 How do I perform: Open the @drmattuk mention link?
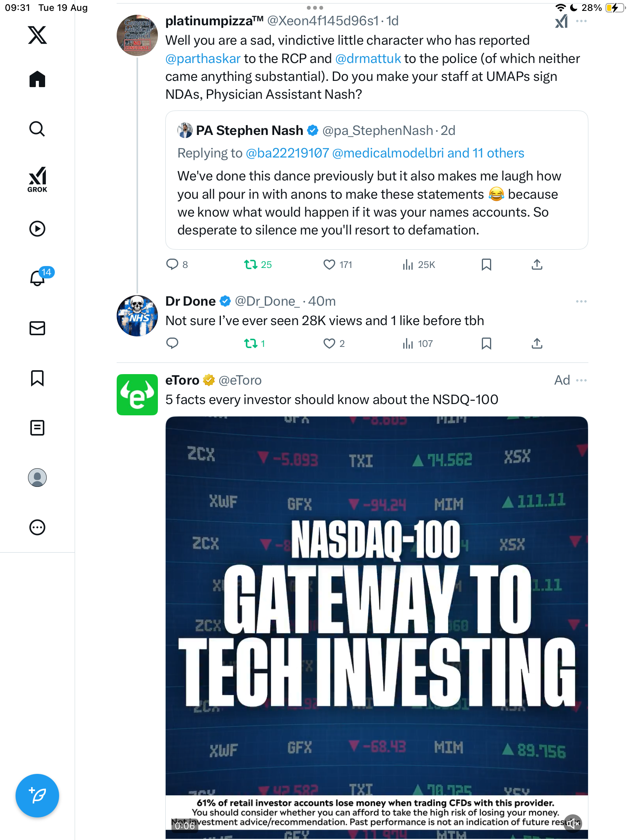click(x=368, y=59)
